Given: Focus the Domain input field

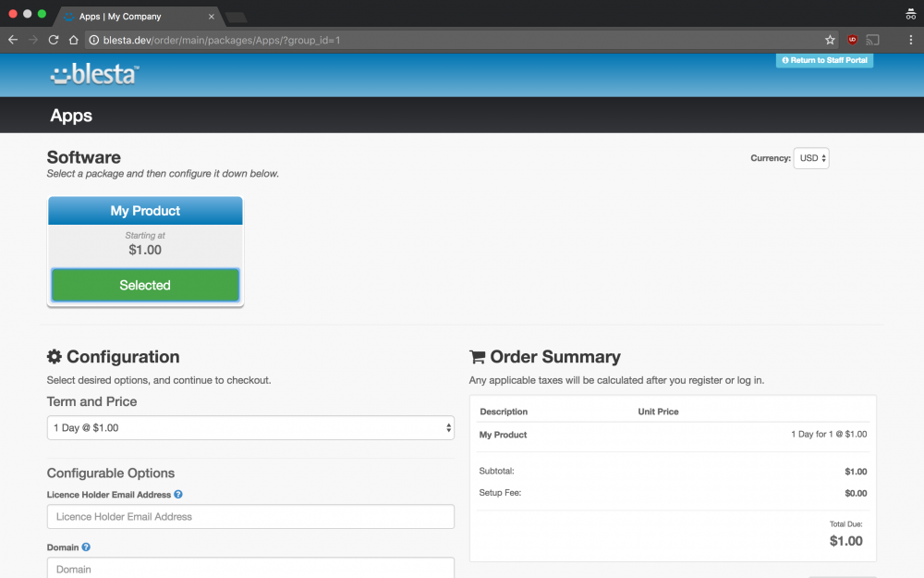Looking at the screenshot, I should pos(250,568).
